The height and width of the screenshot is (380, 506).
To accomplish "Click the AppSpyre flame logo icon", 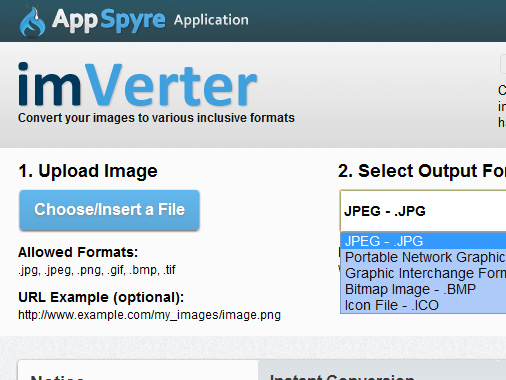I will tap(32, 21).
